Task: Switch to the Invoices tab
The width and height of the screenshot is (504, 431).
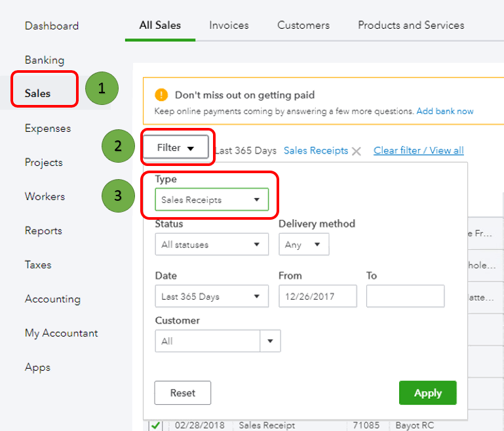Action: pos(229,26)
